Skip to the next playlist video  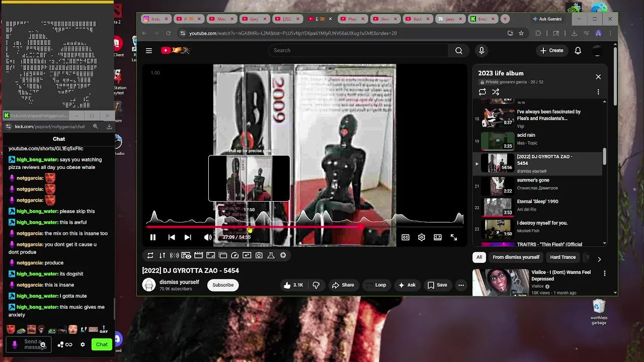pyautogui.click(x=188, y=237)
